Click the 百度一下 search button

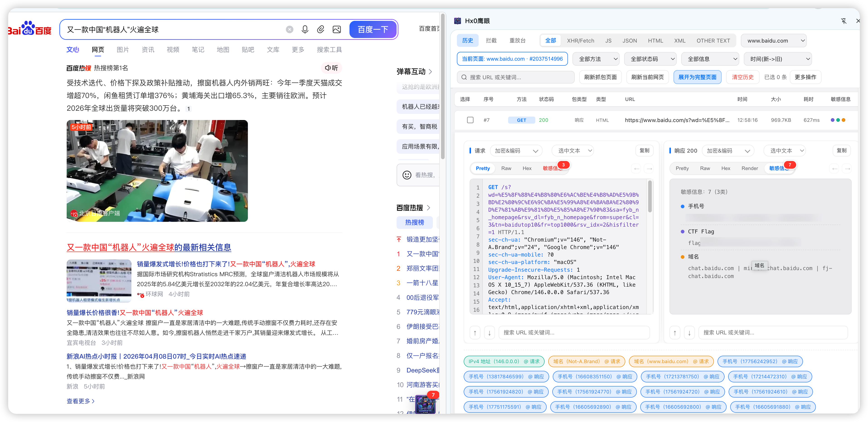pos(373,30)
